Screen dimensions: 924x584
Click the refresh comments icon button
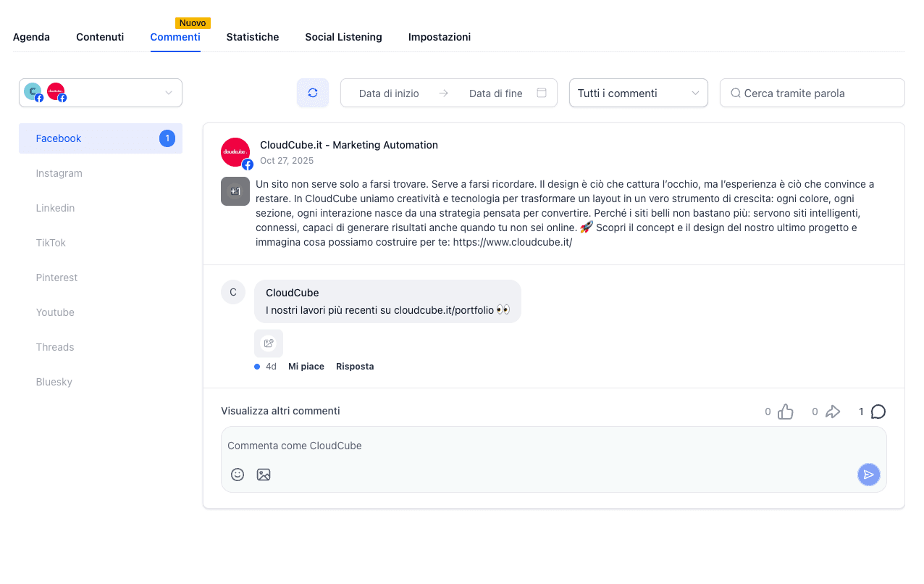(313, 93)
